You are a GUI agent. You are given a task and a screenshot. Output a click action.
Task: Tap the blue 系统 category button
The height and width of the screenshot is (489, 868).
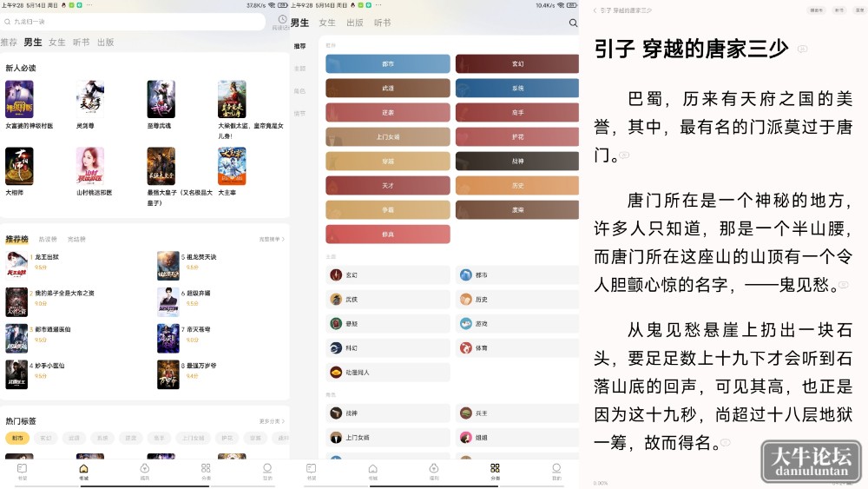517,88
